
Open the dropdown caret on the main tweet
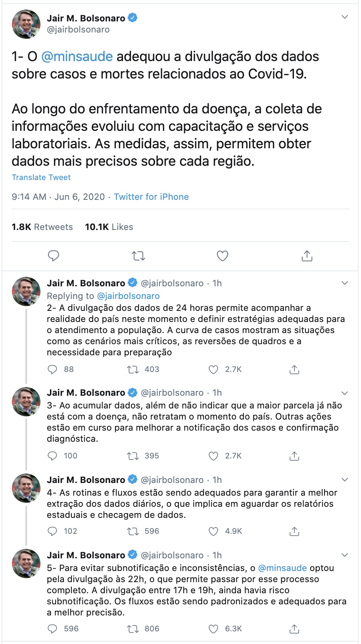(x=344, y=17)
